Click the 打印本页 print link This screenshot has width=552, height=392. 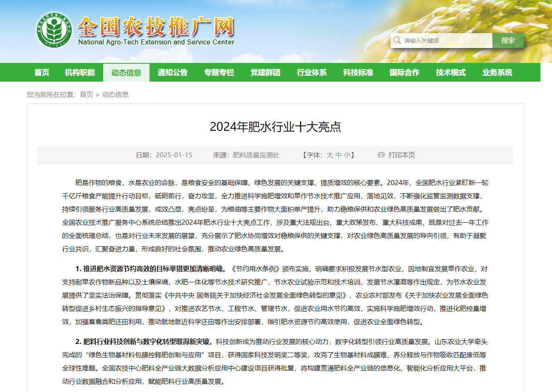coord(401,155)
